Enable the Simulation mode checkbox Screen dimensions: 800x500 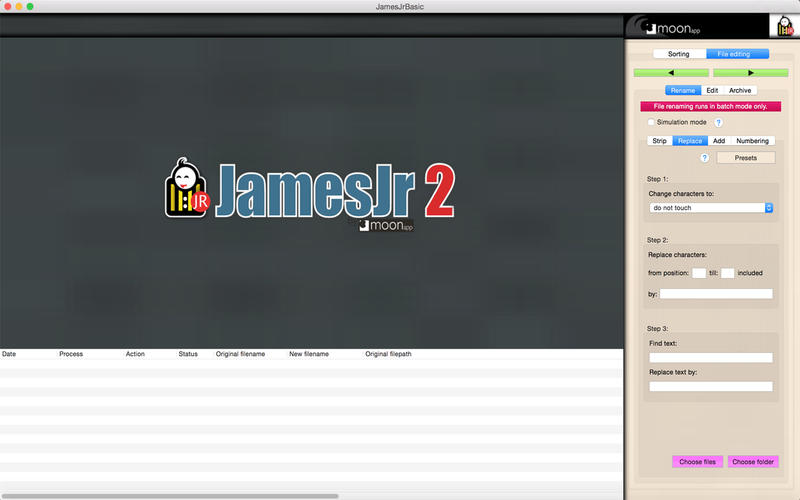[651, 122]
